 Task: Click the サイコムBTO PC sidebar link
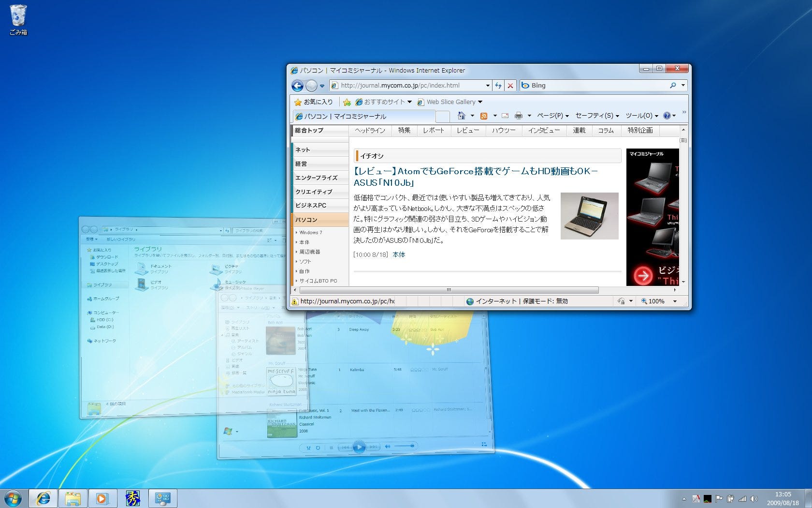tap(318, 281)
